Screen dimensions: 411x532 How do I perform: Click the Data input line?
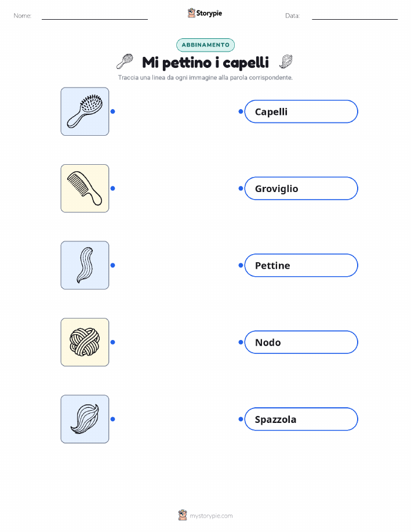(x=355, y=16)
